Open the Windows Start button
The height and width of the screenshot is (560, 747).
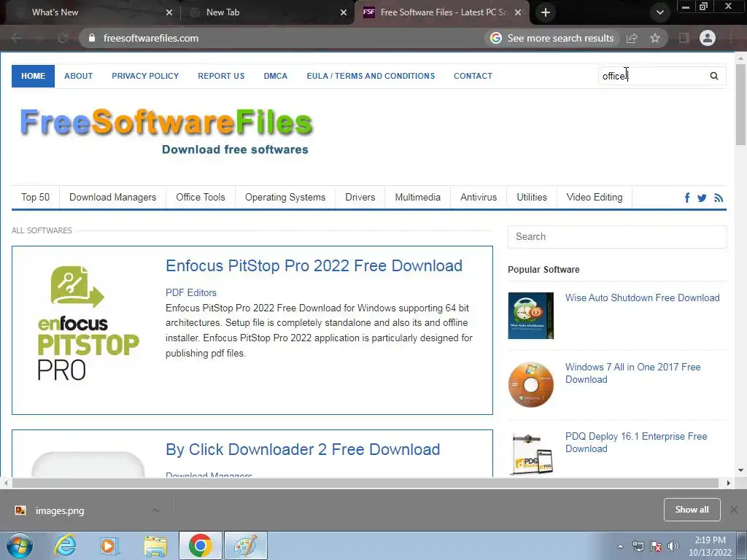click(20, 545)
